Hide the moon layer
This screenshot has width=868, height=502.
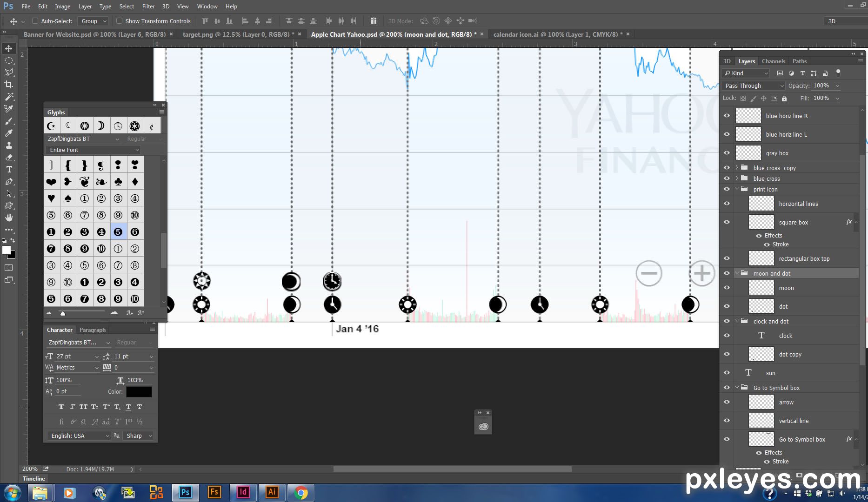[727, 288]
